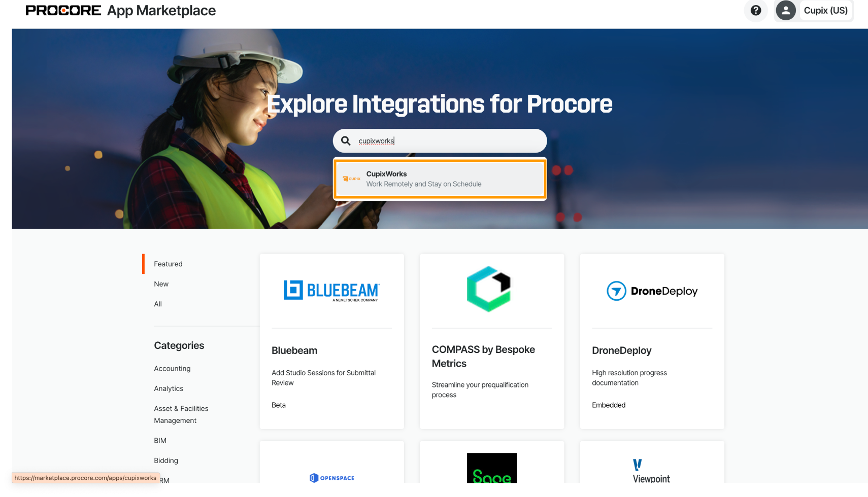Click 'High resolution progress documentation' text

click(x=629, y=378)
